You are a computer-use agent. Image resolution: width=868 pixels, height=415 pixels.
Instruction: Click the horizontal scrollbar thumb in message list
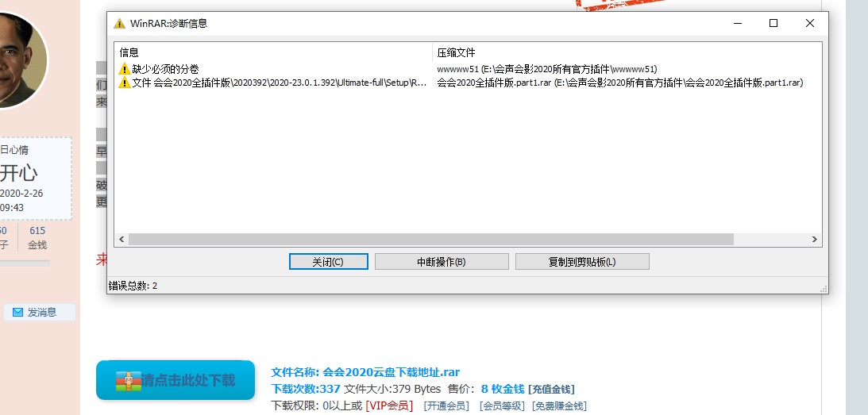(430, 239)
